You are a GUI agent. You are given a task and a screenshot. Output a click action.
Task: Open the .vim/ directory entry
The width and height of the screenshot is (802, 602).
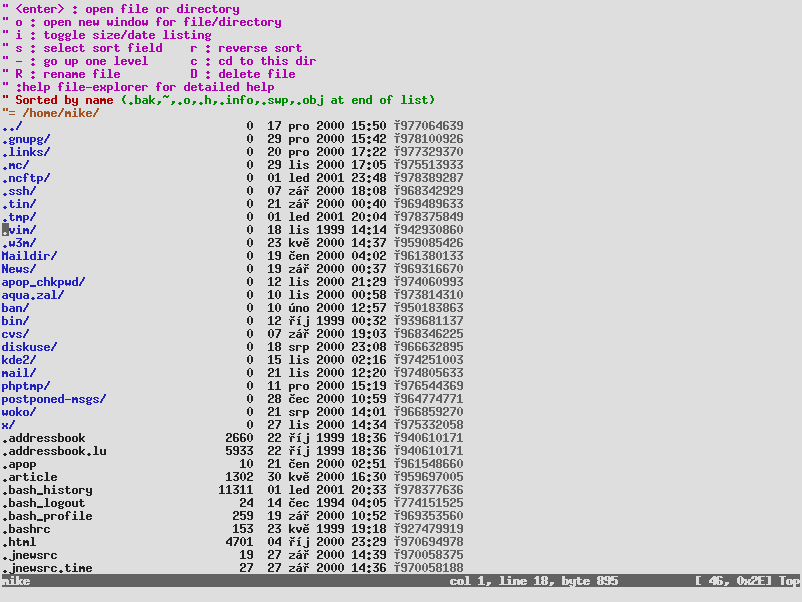(20, 230)
